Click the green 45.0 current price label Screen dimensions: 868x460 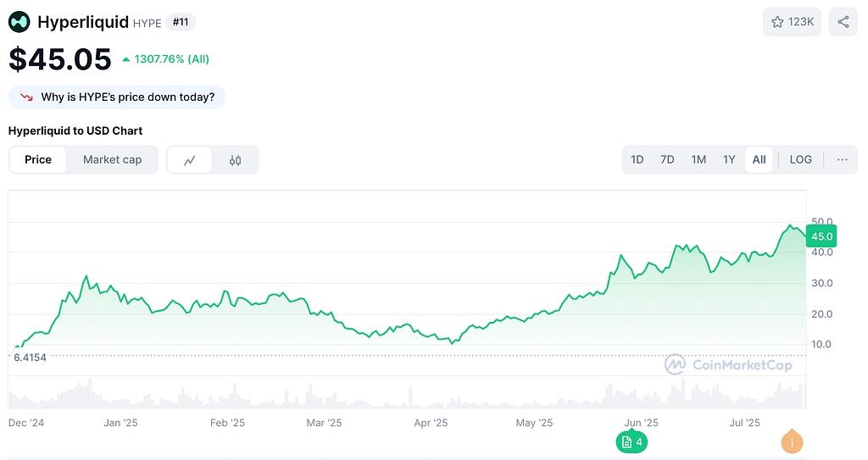tap(821, 236)
